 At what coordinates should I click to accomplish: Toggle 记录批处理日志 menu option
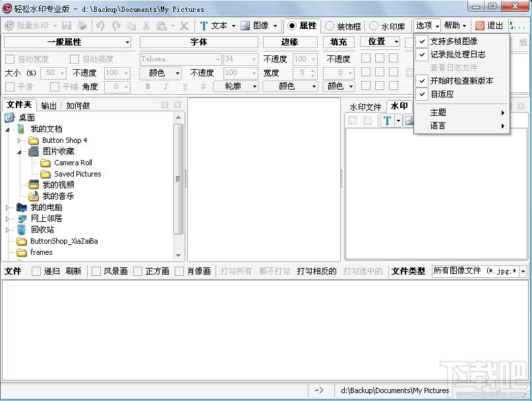461,55
